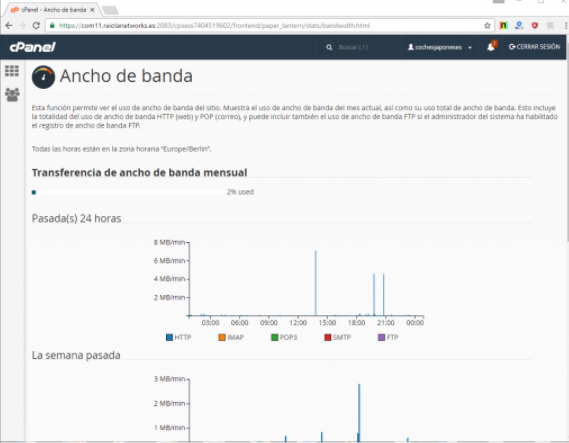Click the browser address bar URL
The width and height of the screenshot is (569, 443).
coord(214,25)
